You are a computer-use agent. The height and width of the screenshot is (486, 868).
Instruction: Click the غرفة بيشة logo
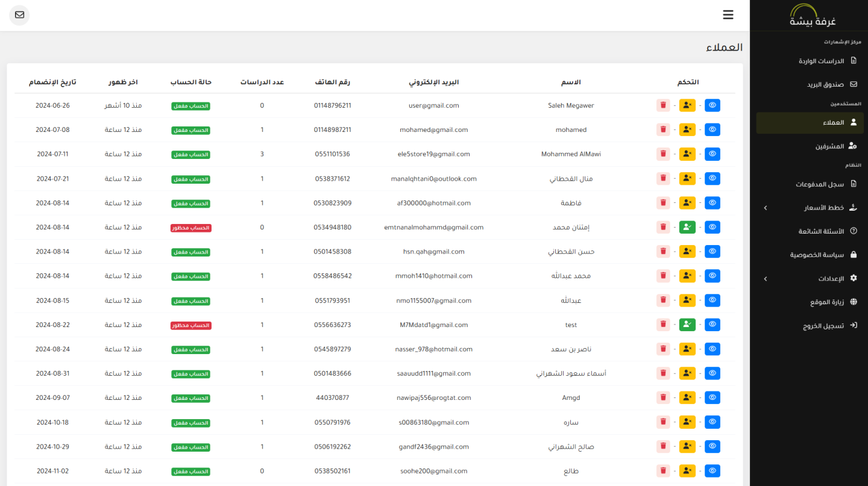point(813,16)
